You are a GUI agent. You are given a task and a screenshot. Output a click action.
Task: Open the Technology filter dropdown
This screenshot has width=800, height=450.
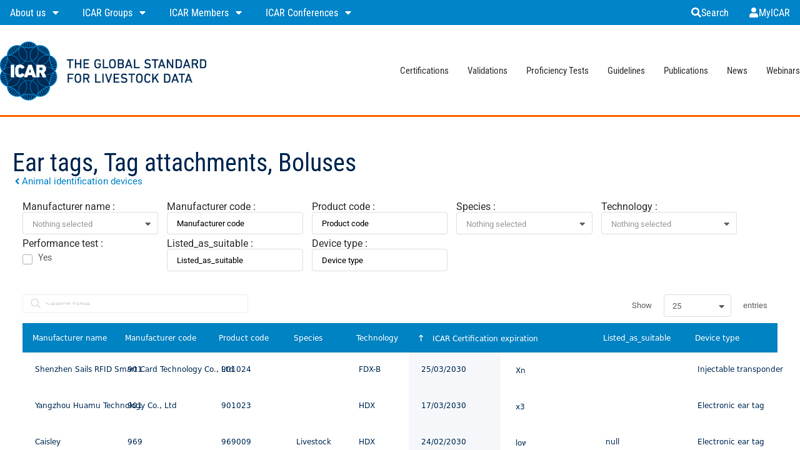[x=668, y=223]
